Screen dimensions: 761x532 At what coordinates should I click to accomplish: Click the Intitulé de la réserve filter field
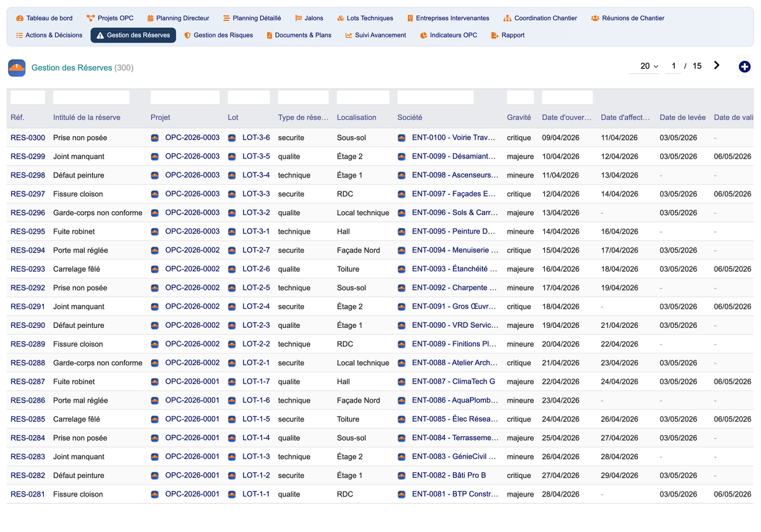pos(91,98)
